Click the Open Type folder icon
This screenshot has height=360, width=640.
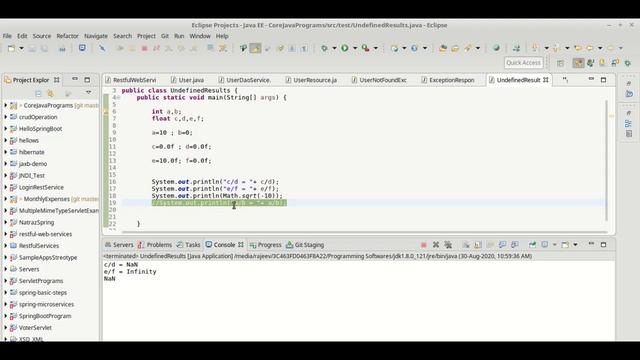[x=443, y=48]
